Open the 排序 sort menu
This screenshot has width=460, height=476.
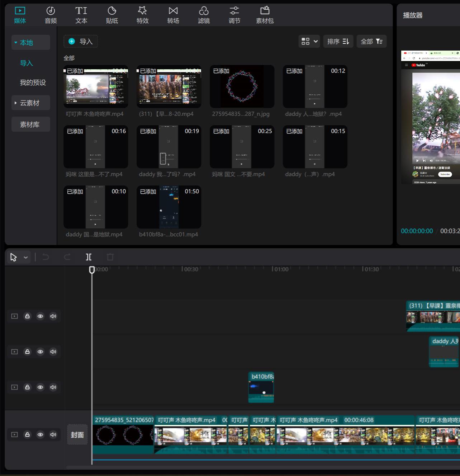pos(338,41)
